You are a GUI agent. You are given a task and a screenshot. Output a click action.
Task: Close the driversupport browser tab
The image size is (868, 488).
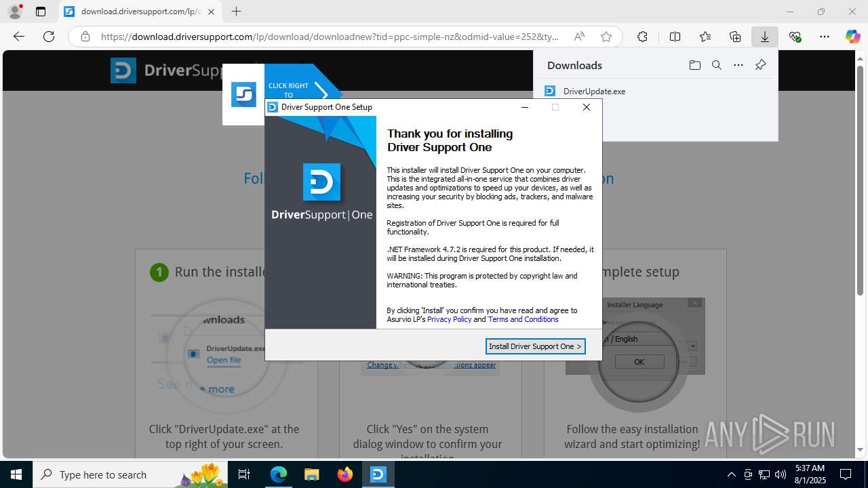tap(211, 12)
